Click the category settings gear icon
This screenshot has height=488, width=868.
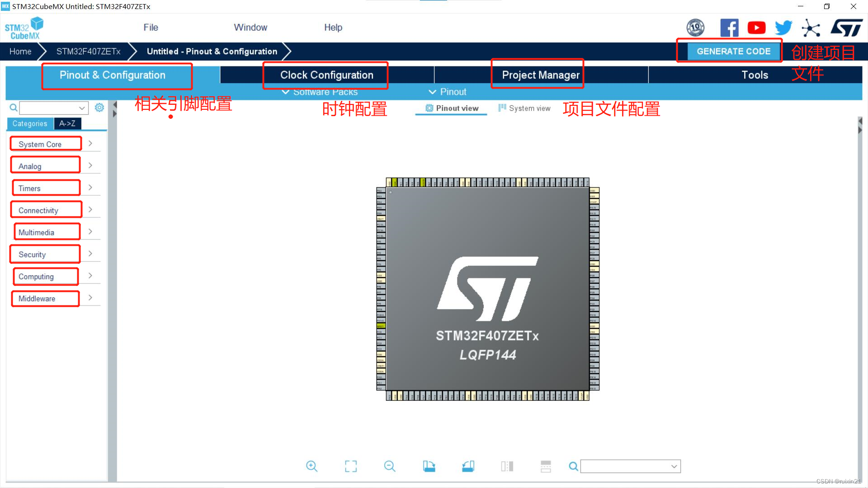(x=99, y=108)
